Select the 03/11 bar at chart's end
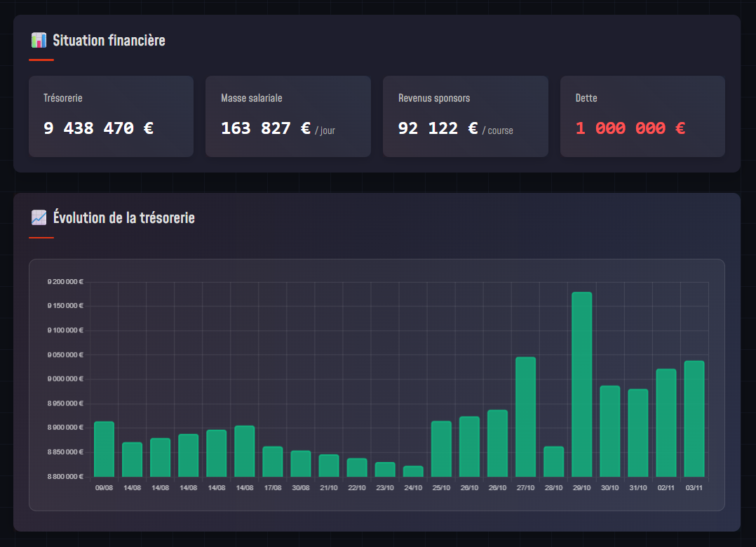The image size is (756, 547). point(694,419)
